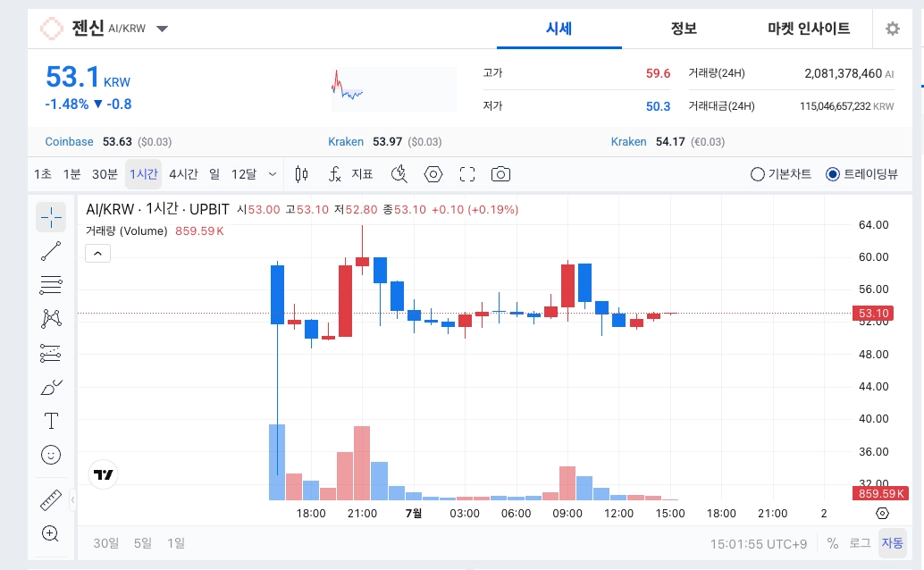Viewport: 924px width, 570px height.
Task: Select the 30분 interval
Action: (105, 174)
